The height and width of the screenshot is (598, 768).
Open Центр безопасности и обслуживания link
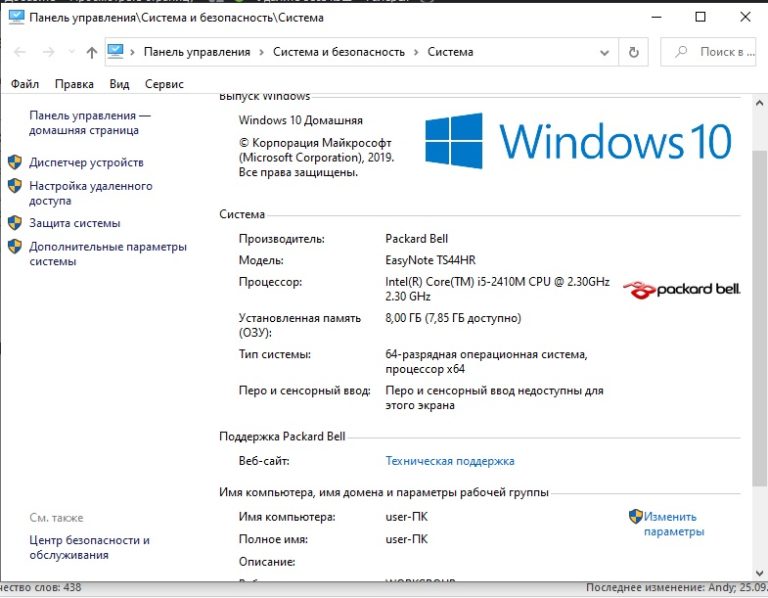pyautogui.click(x=89, y=547)
